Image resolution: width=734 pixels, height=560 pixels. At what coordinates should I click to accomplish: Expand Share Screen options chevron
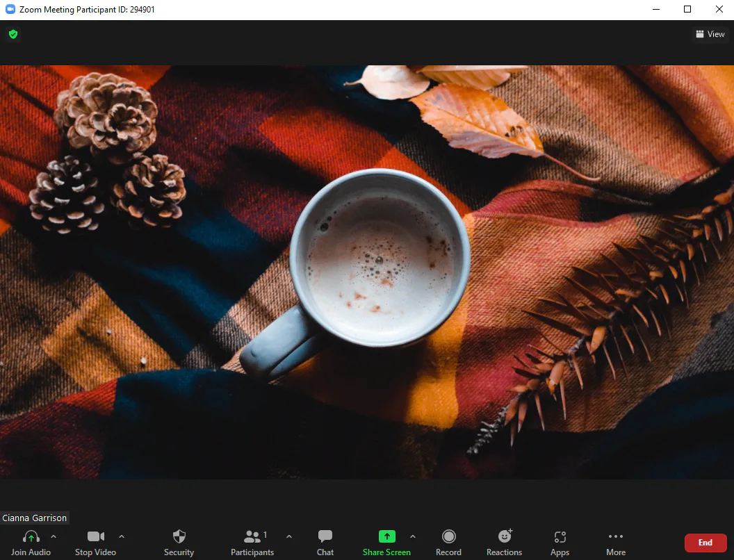tap(413, 536)
